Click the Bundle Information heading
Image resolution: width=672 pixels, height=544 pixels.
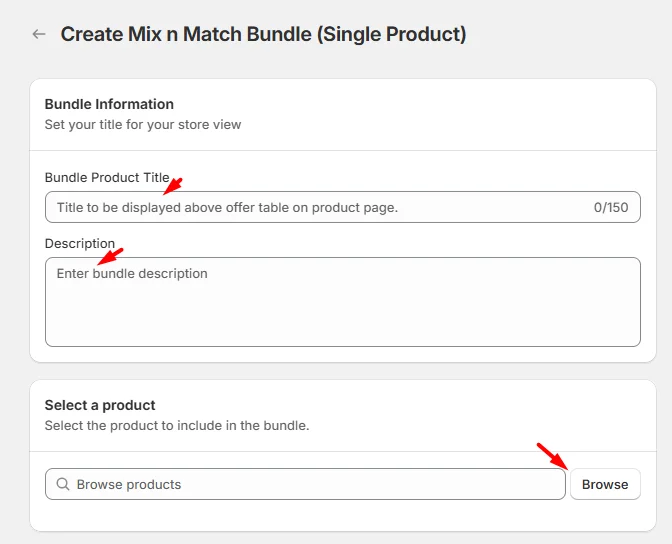click(x=109, y=104)
